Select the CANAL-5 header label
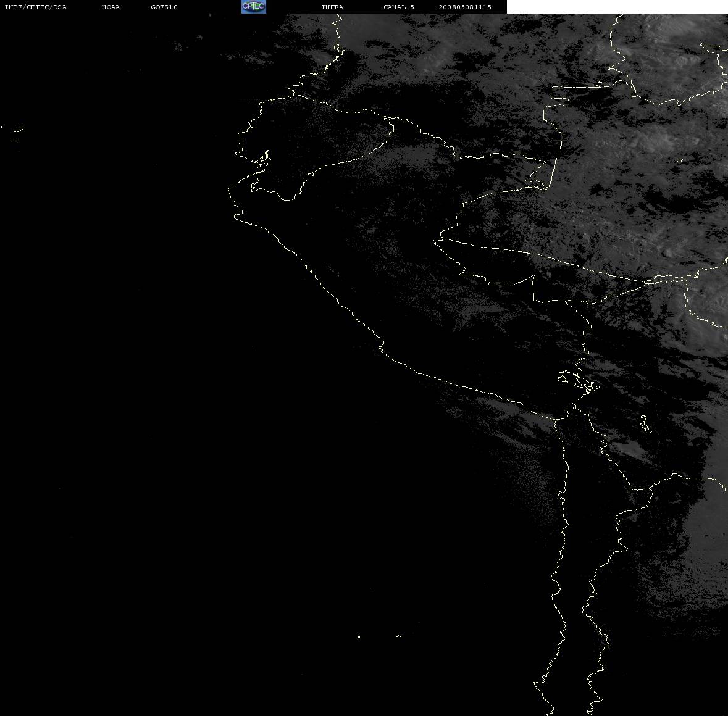The image size is (728, 716). coord(399,7)
